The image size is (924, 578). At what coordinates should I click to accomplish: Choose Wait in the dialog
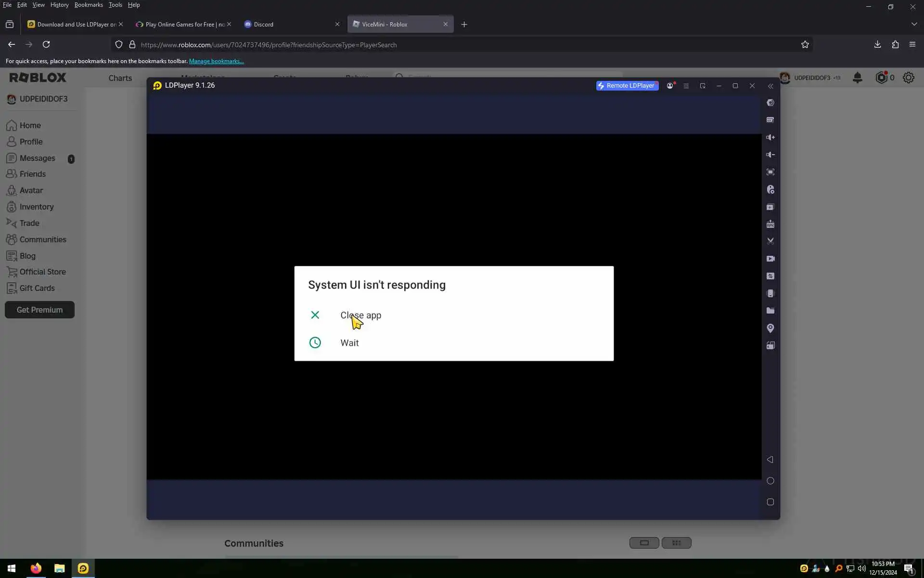pyautogui.click(x=349, y=342)
